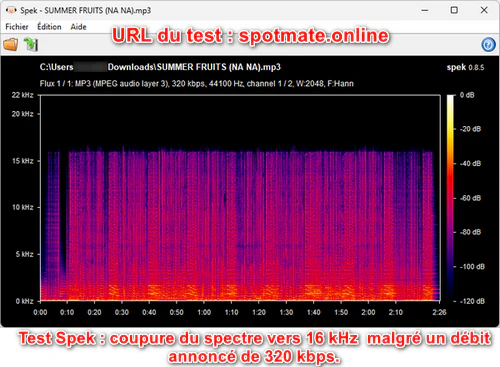
Task: Open the Fichier menu
Action: point(17,27)
